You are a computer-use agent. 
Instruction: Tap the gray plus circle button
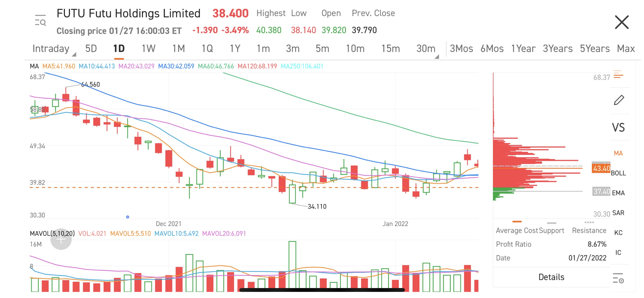point(61,239)
